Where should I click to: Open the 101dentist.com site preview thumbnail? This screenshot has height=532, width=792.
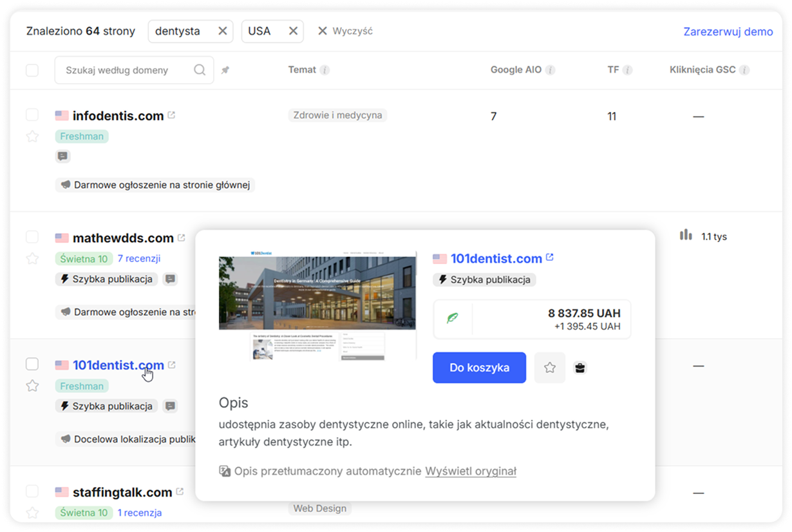click(x=317, y=305)
